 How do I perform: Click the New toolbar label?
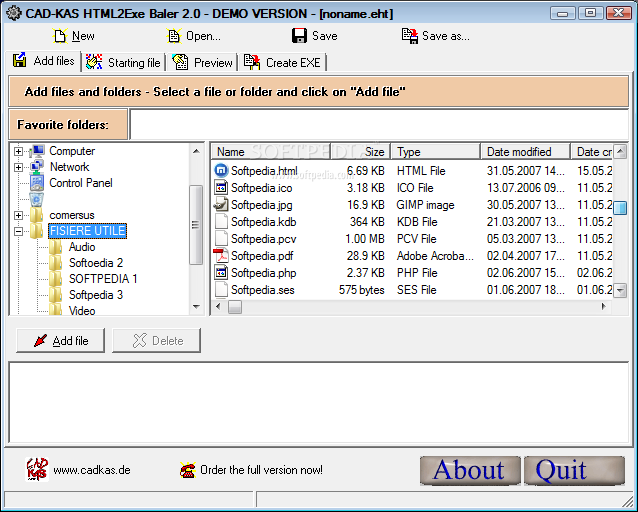(x=83, y=36)
